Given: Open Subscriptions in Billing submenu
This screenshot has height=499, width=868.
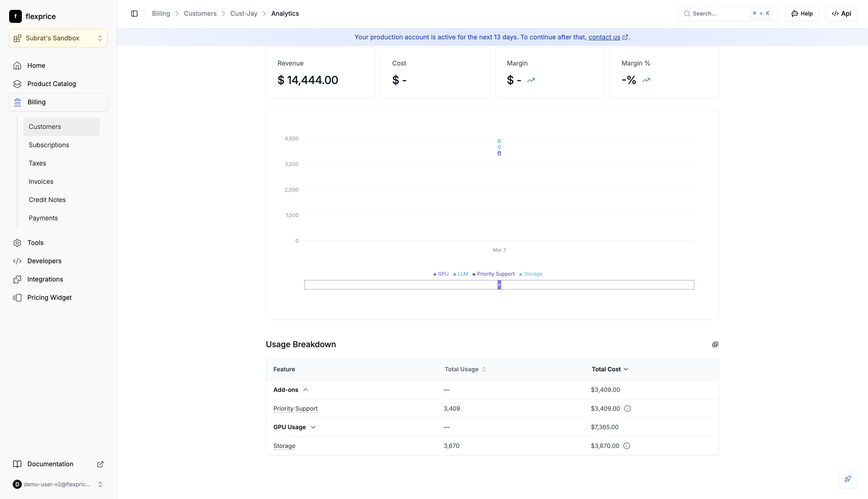Looking at the screenshot, I should (x=49, y=145).
